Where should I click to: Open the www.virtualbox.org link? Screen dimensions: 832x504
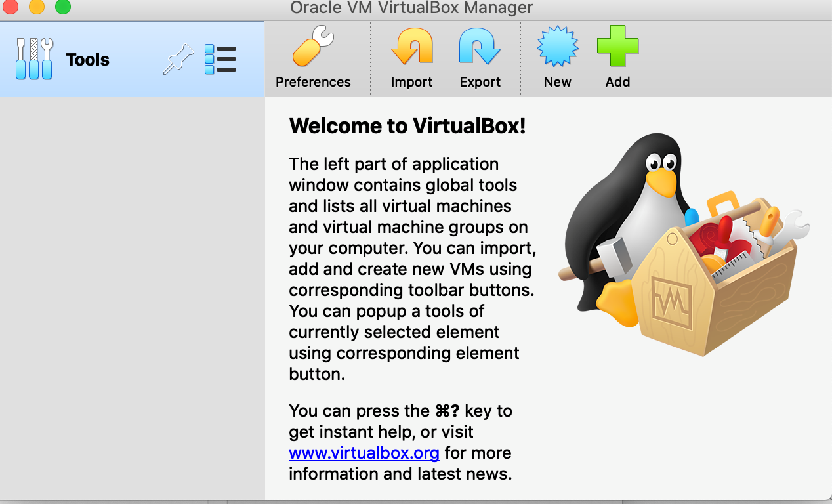364,453
